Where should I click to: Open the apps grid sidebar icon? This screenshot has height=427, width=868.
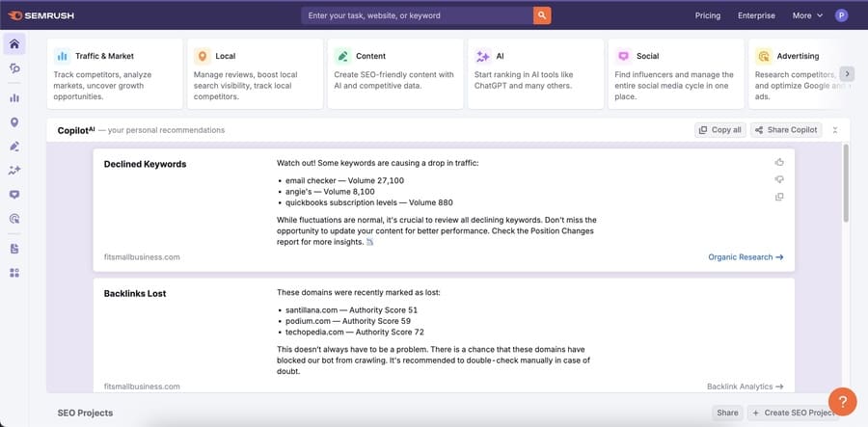click(x=14, y=273)
